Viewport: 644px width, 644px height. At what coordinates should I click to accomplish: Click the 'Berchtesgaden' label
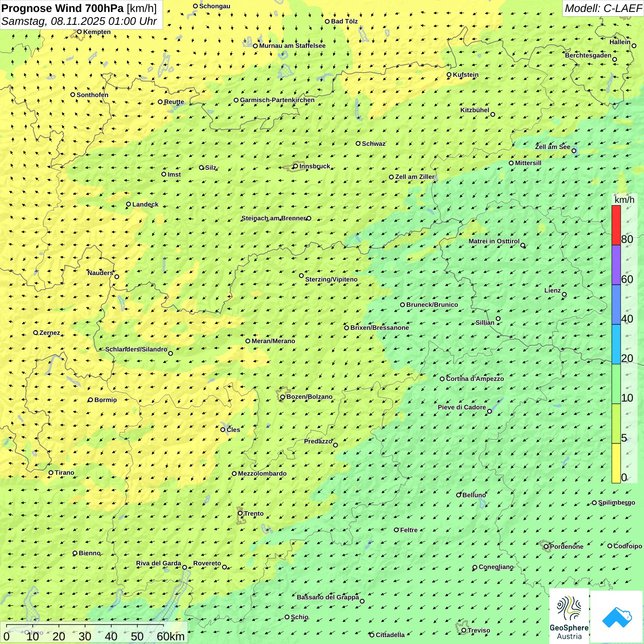[588, 55]
